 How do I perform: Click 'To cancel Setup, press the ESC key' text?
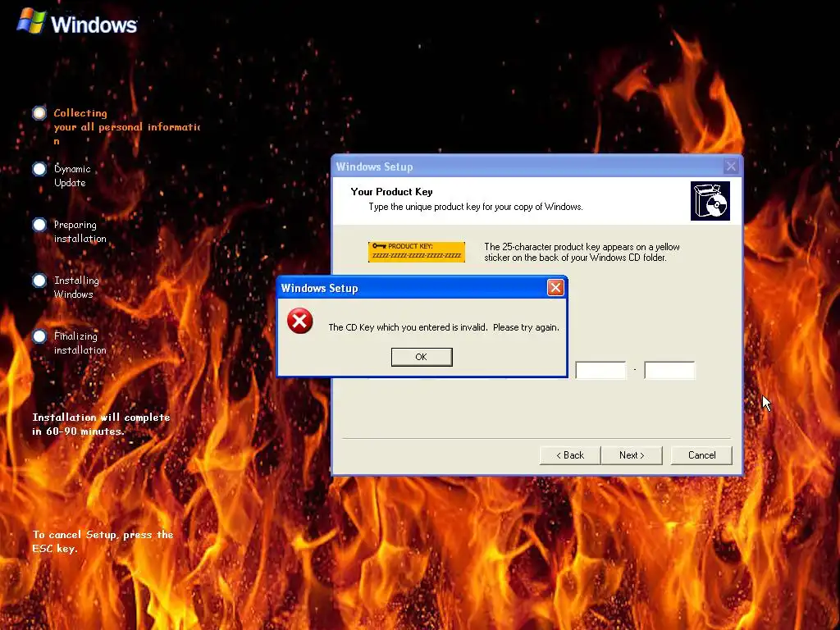pos(103,541)
